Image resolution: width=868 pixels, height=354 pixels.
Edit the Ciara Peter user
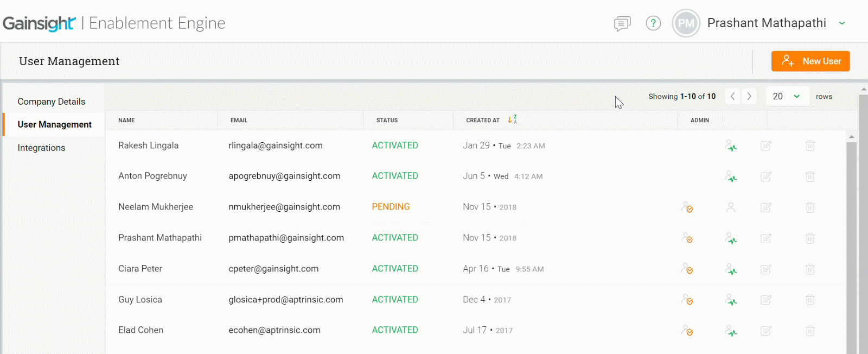point(766,269)
